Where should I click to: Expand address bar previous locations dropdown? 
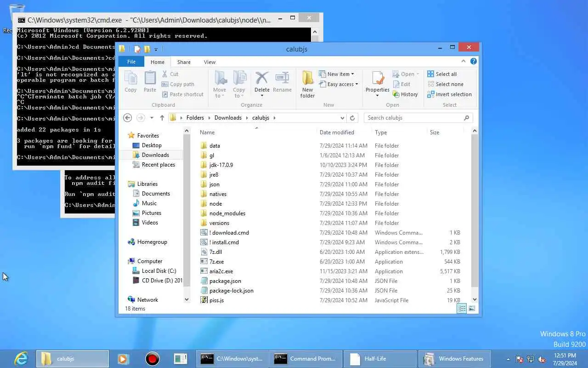(x=342, y=118)
